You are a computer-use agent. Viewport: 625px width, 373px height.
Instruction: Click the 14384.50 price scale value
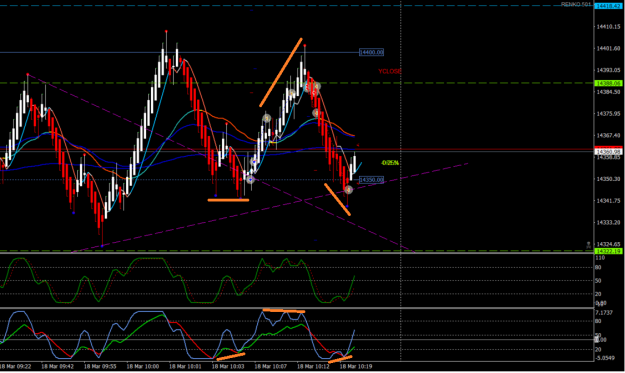coord(608,92)
